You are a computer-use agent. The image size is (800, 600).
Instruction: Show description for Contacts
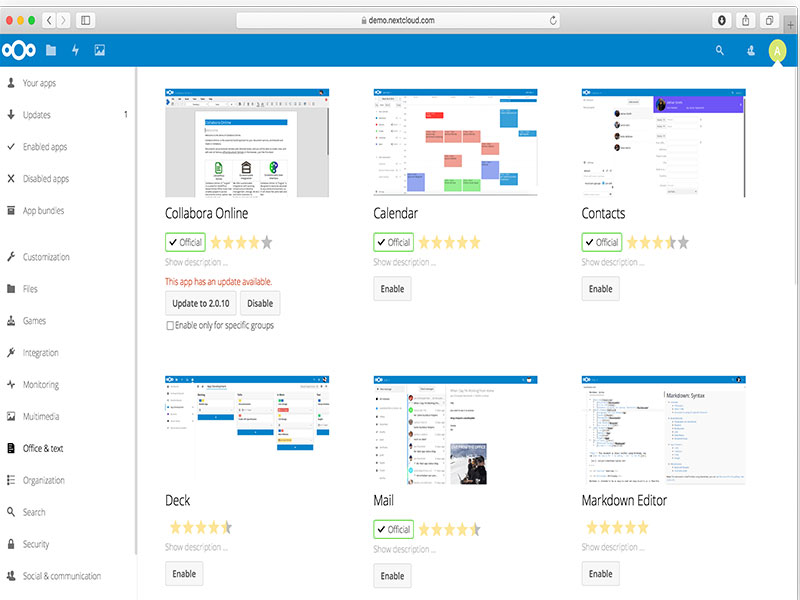point(613,262)
